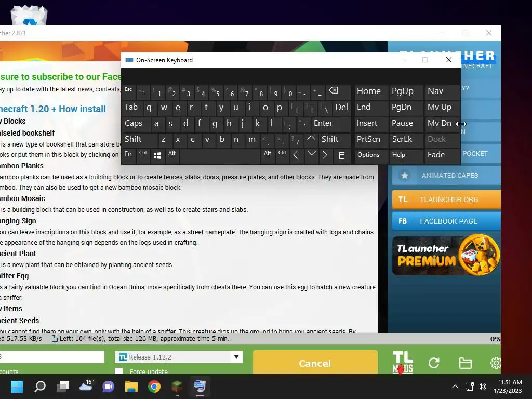Click the Recycle Bin desktop icon
532x399 pixels.
point(29,15)
